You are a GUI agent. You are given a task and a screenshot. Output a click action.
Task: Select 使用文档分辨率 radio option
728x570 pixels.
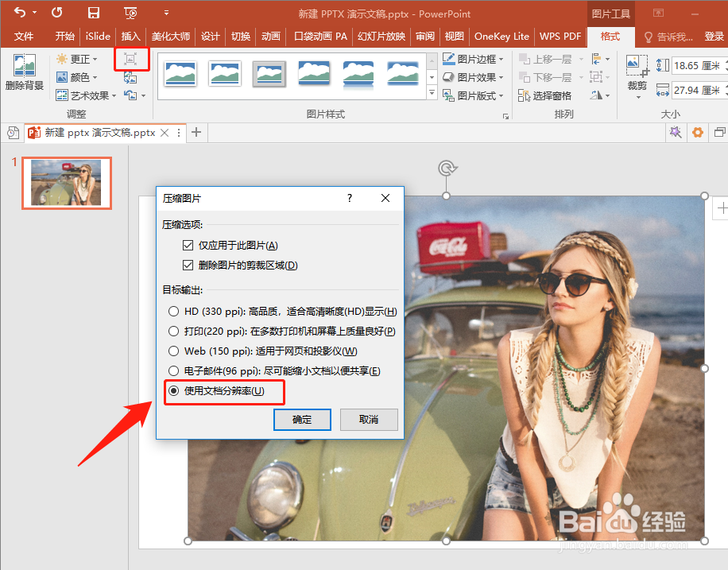click(173, 390)
